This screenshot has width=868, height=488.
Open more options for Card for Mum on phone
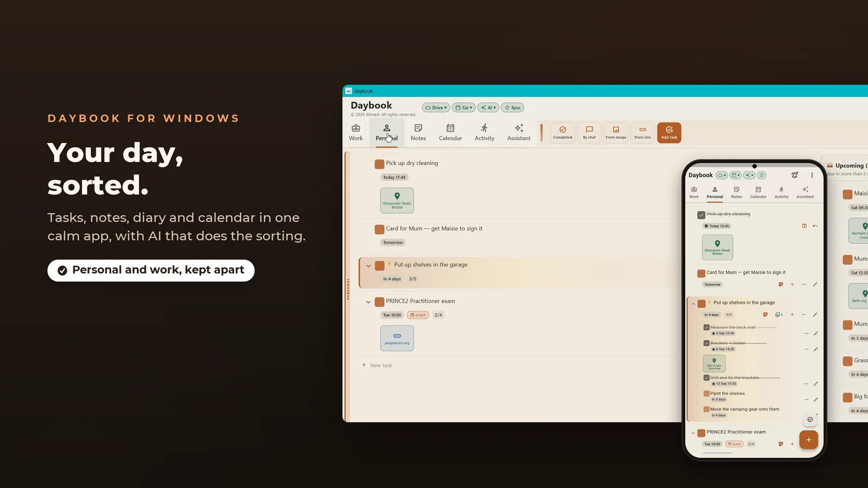pos(803,284)
